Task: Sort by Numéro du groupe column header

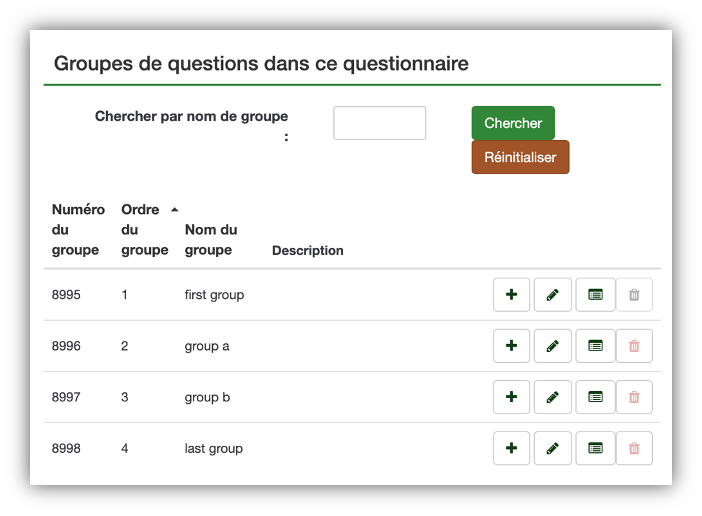Action: tap(78, 230)
